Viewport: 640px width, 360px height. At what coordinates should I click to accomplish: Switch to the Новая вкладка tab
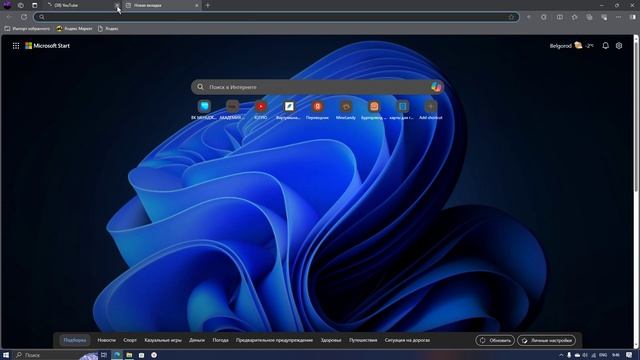click(162, 5)
